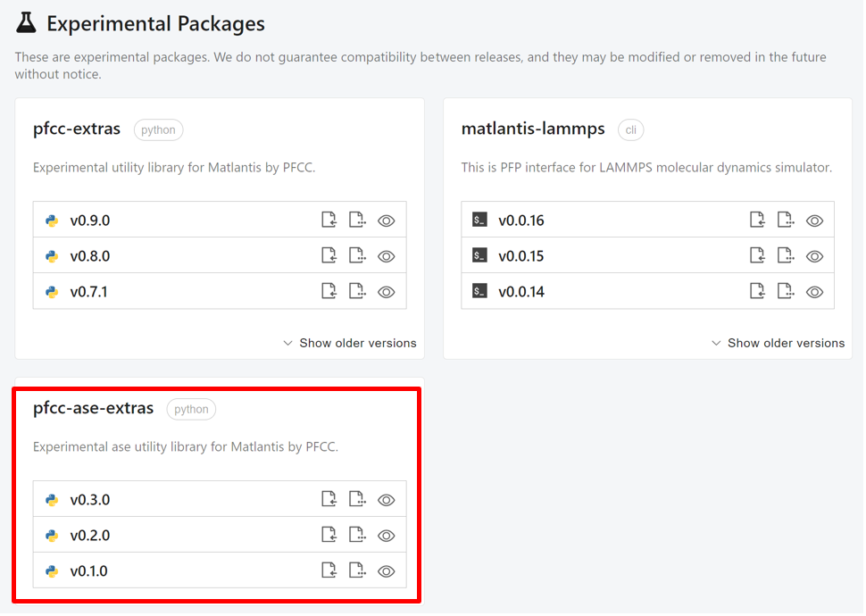Click eye icon for pfcc-ase-extras v0.1.0

(x=386, y=571)
